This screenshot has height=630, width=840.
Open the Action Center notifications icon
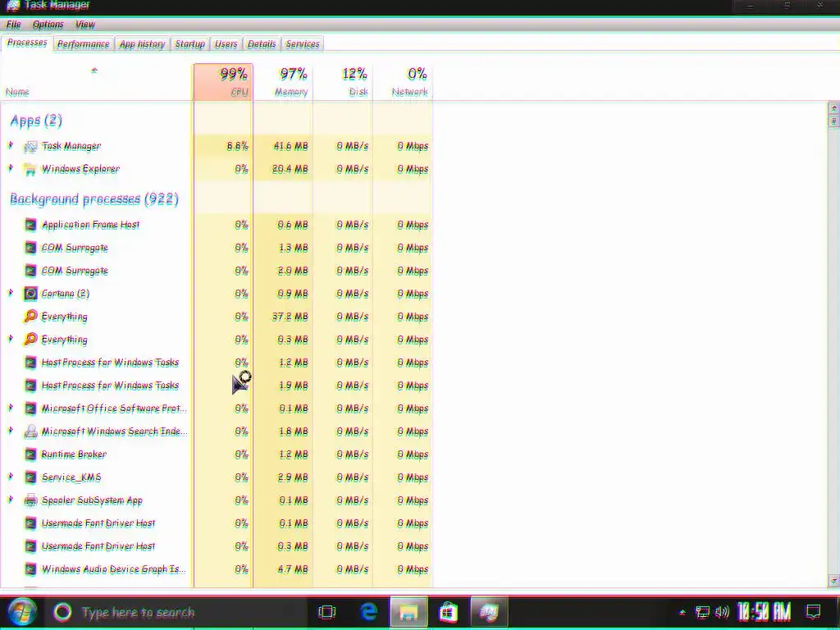click(813, 612)
